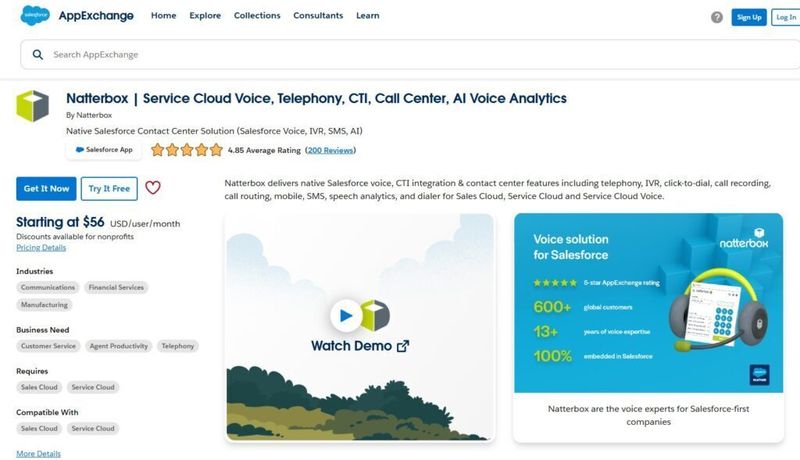Open the Collections menu

click(257, 15)
